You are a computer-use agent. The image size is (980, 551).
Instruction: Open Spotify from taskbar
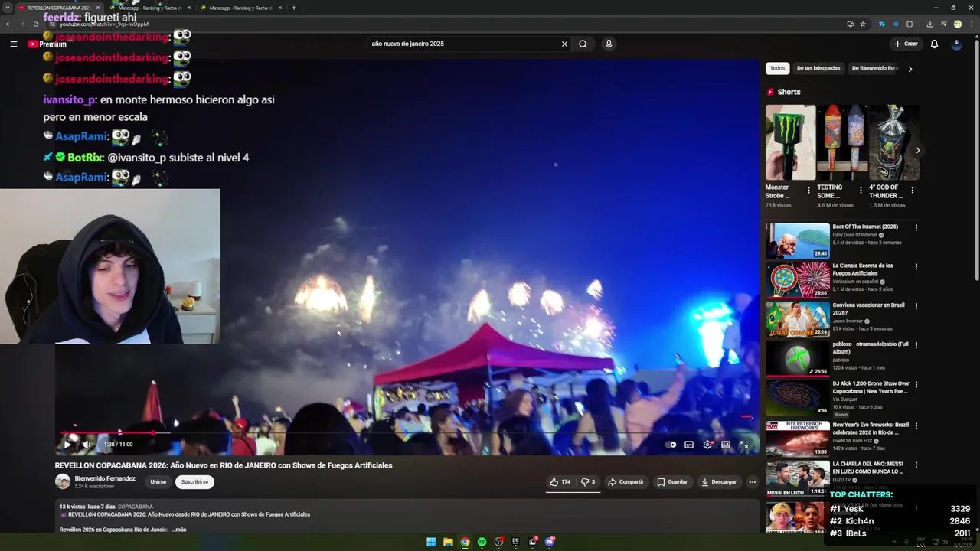pos(482,542)
